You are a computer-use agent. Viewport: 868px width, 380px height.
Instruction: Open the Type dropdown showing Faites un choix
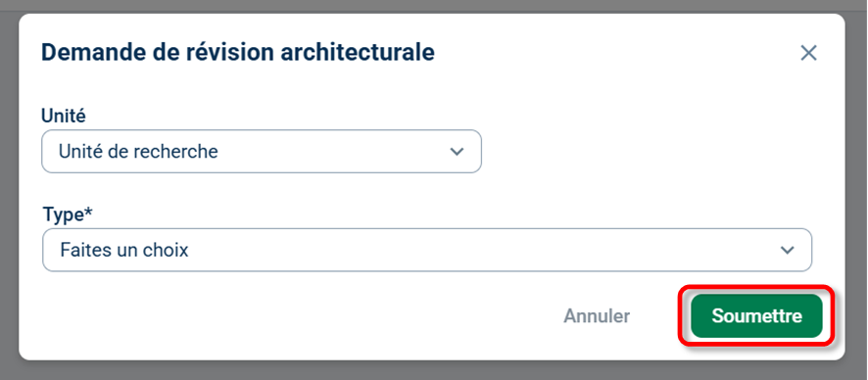point(427,250)
